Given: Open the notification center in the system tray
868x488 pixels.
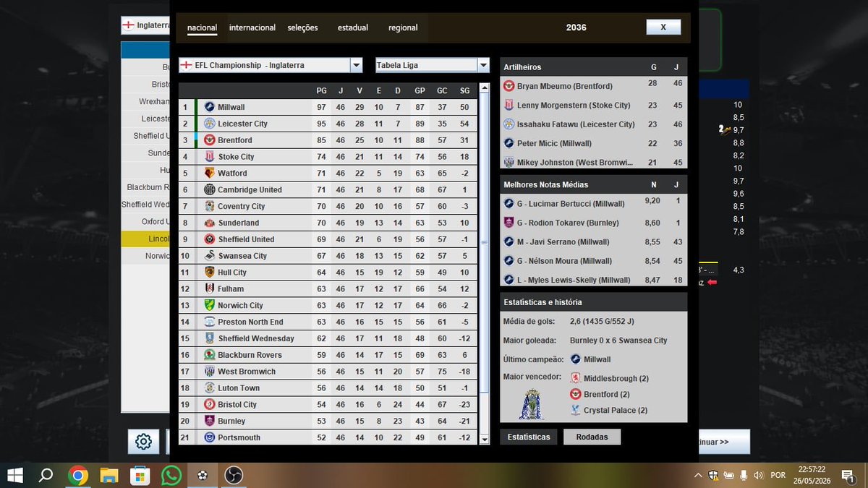Looking at the screenshot, I should tap(847, 475).
